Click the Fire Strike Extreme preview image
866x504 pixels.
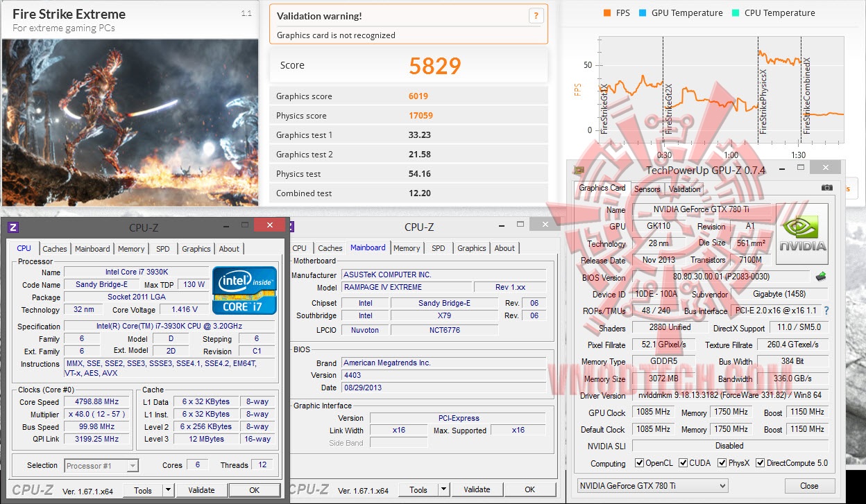pyautogui.click(x=130, y=122)
